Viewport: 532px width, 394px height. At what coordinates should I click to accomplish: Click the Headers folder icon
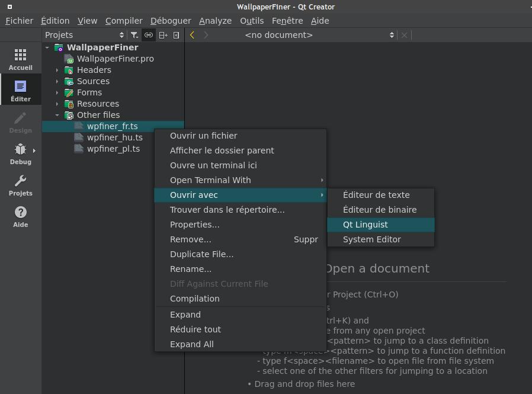69,70
